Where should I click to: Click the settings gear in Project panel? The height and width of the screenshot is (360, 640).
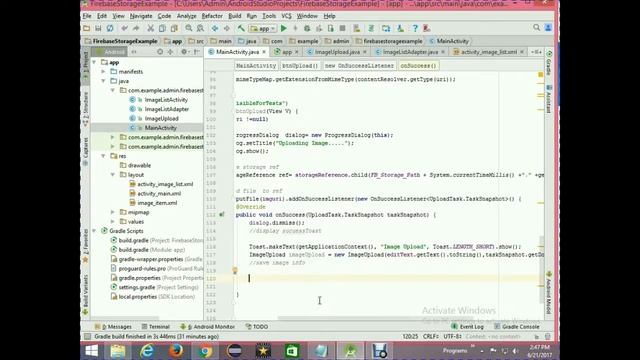point(184,52)
